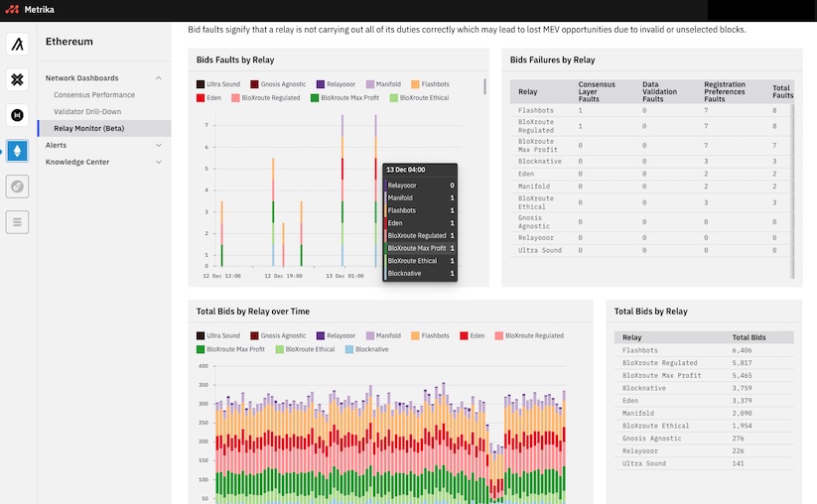Expand the Knowledge Center section chevron
The height and width of the screenshot is (504, 817).
pyautogui.click(x=159, y=162)
